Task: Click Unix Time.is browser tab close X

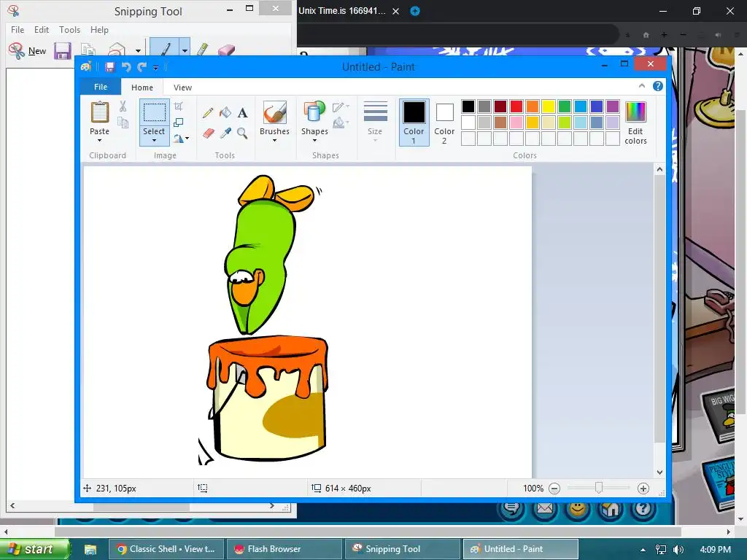Action: [395, 11]
